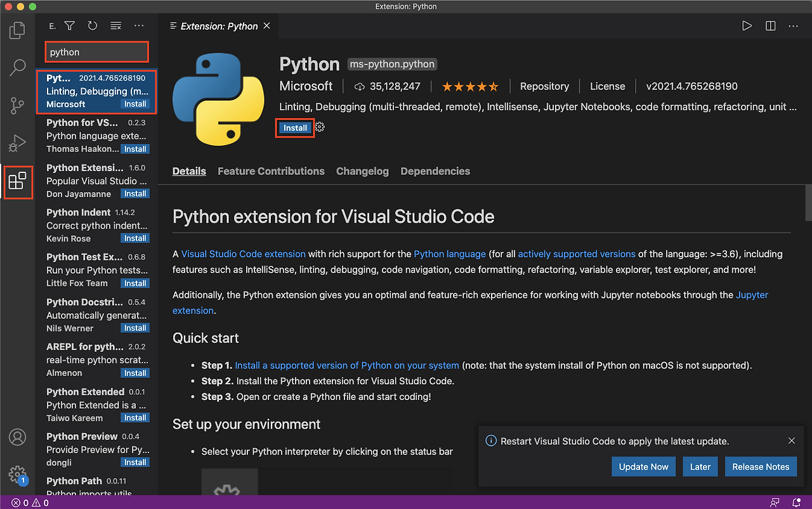Open Install a supported version of Python link

[347, 365]
